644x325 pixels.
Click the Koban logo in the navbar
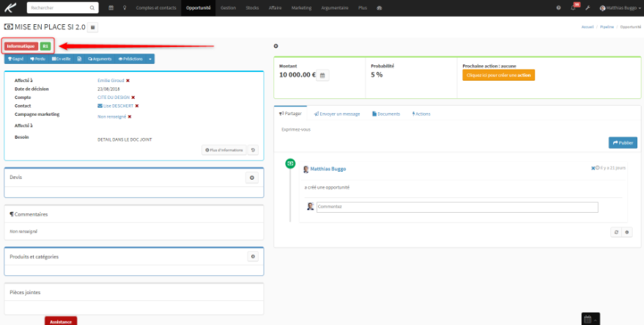pos(11,7)
